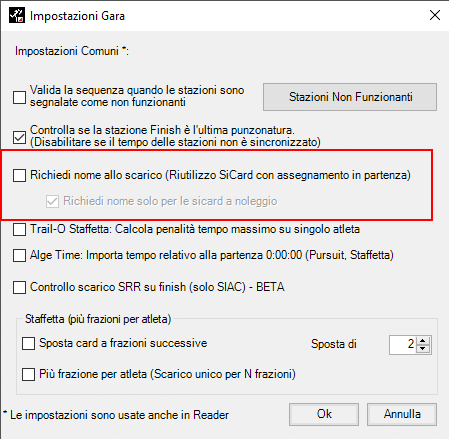
Task: Toggle 'Richiedi nome solo per le sicard a noleggio'
Action: (x=52, y=201)
